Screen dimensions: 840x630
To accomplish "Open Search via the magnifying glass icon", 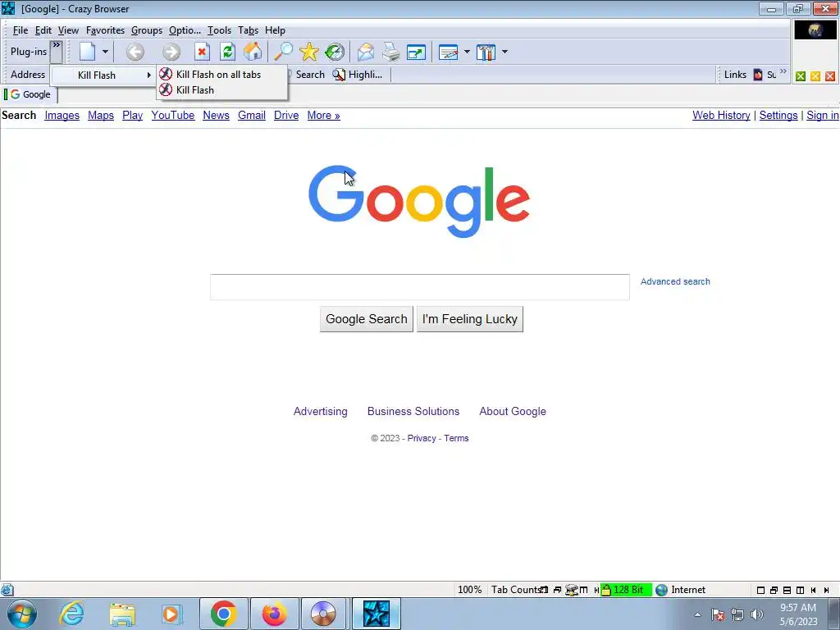I will click(283, 52).
